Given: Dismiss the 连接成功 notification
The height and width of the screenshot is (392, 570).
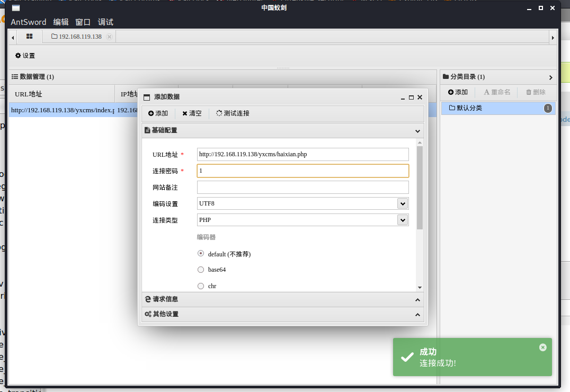Looking at the screenshot, I should click(543, 348).
